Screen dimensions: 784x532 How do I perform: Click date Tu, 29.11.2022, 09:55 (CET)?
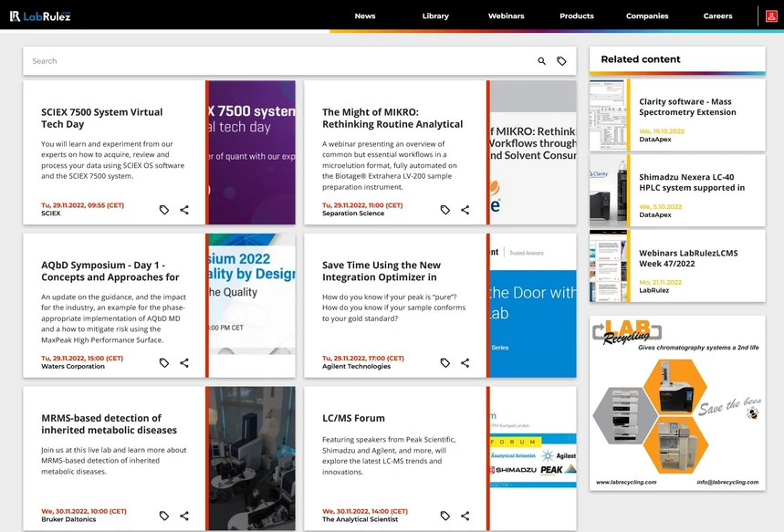coord(82,205)
